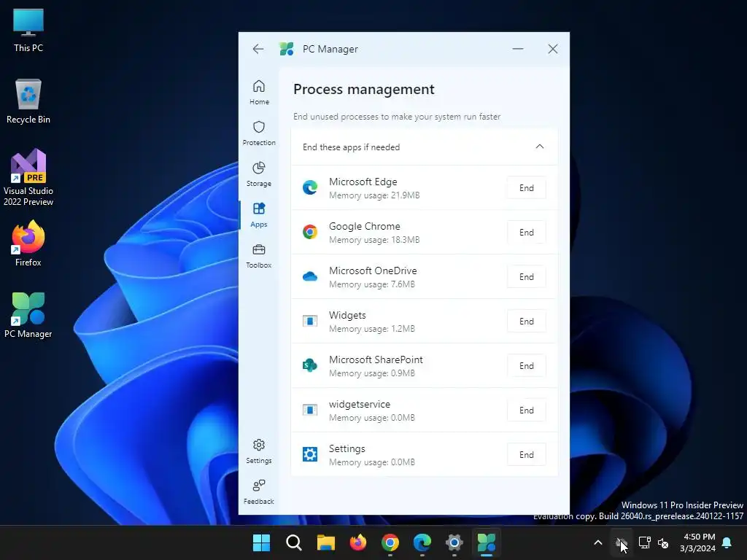Viewport: 747px width, 560px height.
Task: Click 'Memory usage: 18.3MB' under Google Chrome
Action: (x=374, y=239)
